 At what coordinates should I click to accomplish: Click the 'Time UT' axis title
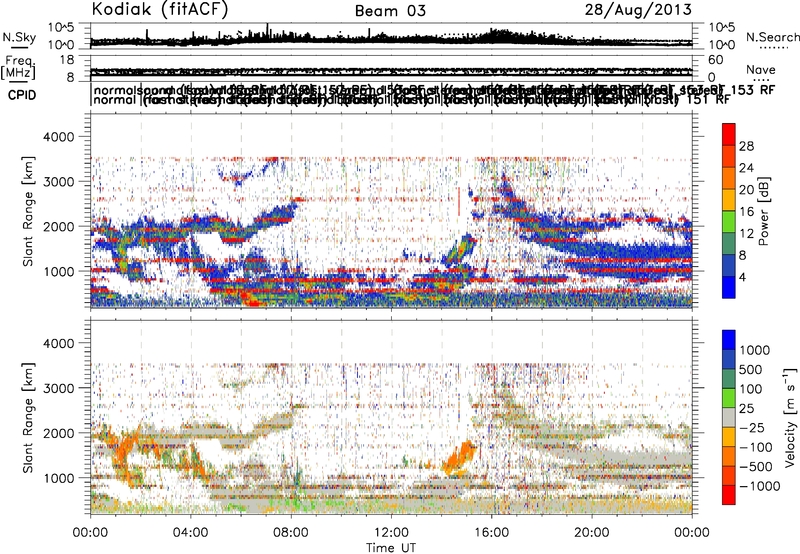point(391,548)
